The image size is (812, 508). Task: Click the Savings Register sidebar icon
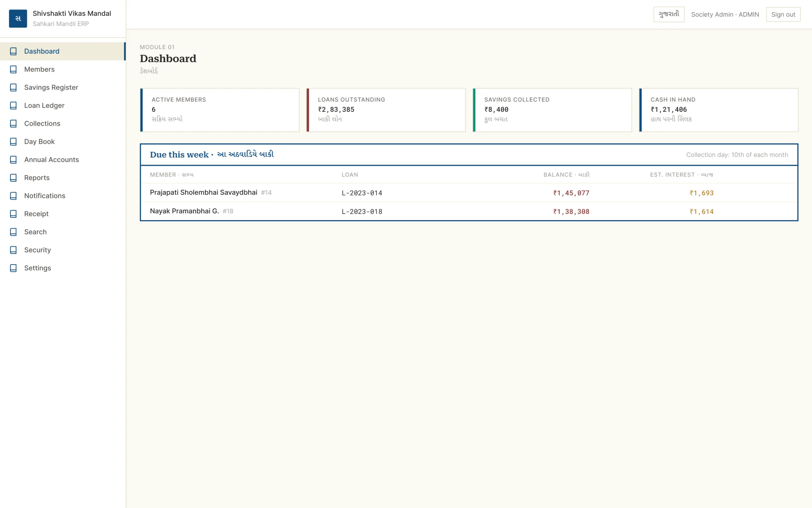tap(13, 87)
